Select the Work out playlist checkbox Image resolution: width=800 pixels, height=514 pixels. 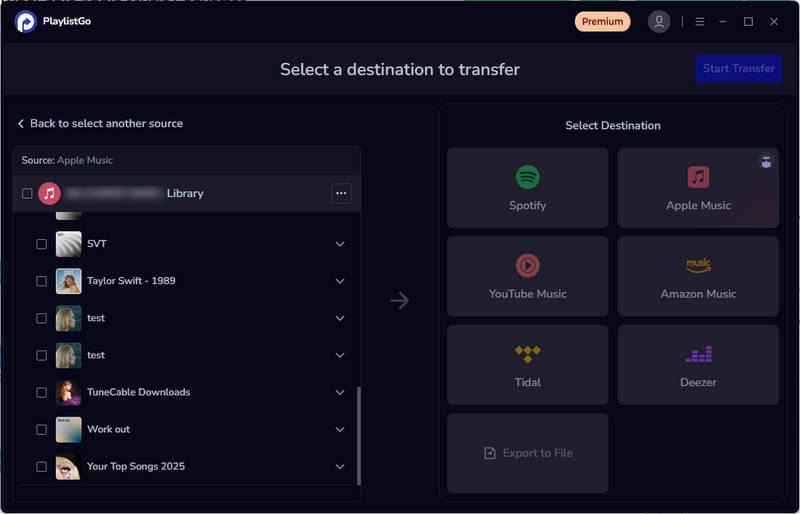pyautogui.click(x=42, y=429)
